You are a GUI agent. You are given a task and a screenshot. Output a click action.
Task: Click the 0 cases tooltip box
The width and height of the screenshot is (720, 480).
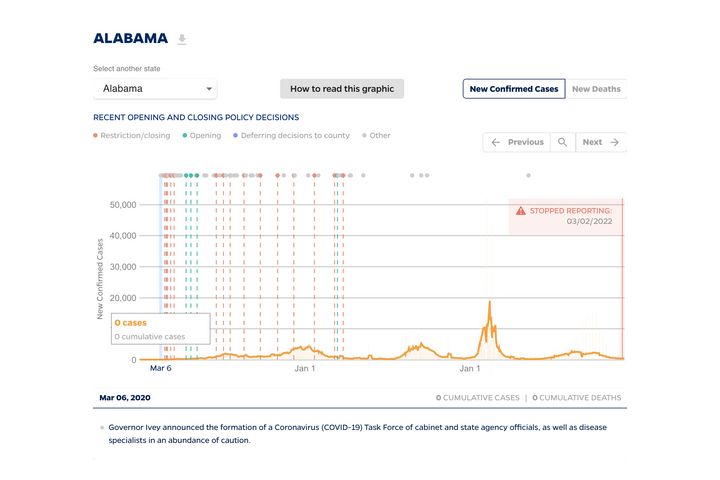tap(153, 329)
